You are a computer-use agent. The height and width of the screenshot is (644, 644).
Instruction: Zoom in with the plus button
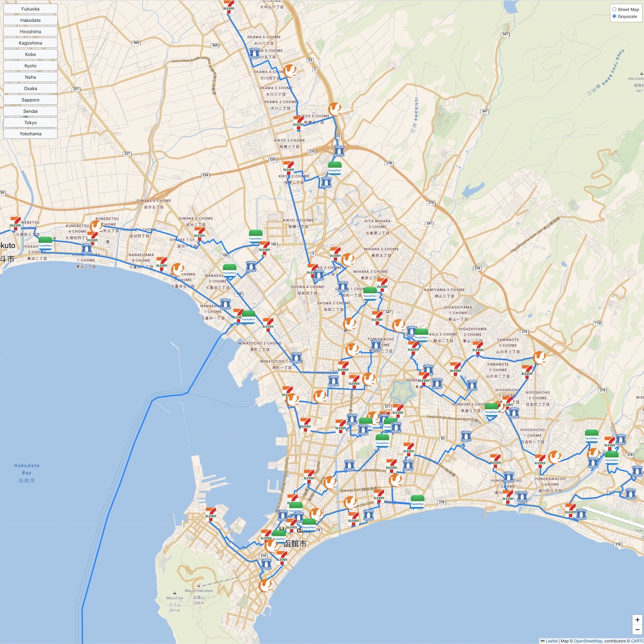(x=637, y=620)
